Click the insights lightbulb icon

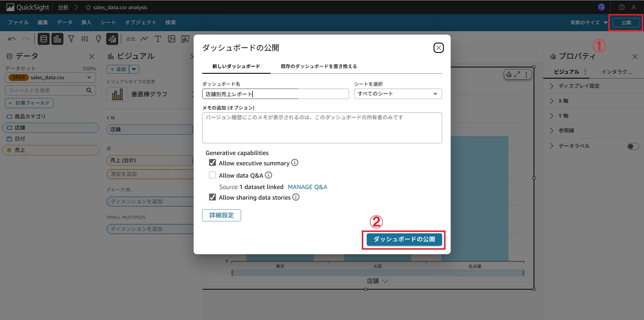click(99, 39)
